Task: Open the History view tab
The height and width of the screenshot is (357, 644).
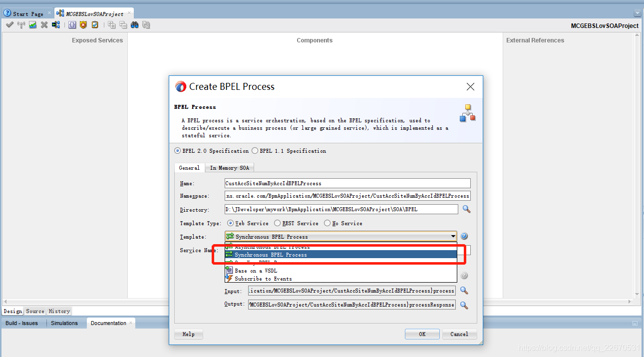Action: click(x=59, y=311)
